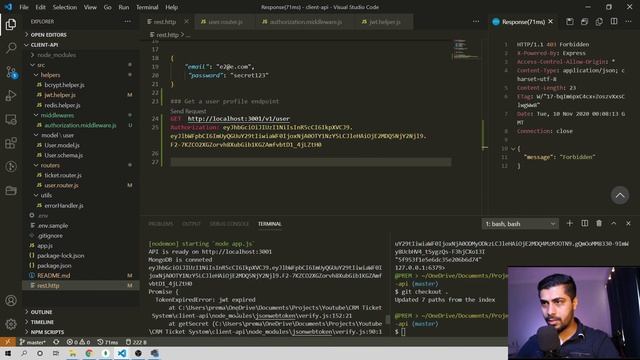Split the terminal panel
Image resolution: width=640 pixels, height=360 pixels.
pos(584,223)
